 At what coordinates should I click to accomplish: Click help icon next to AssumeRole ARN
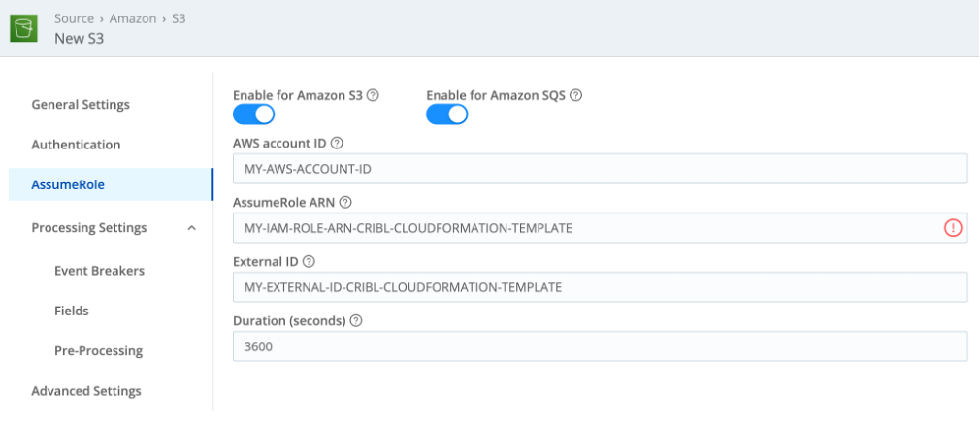click(x=345, y=203)
